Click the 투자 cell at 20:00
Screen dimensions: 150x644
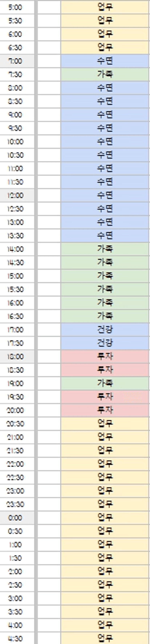click(x=105, y=410)
